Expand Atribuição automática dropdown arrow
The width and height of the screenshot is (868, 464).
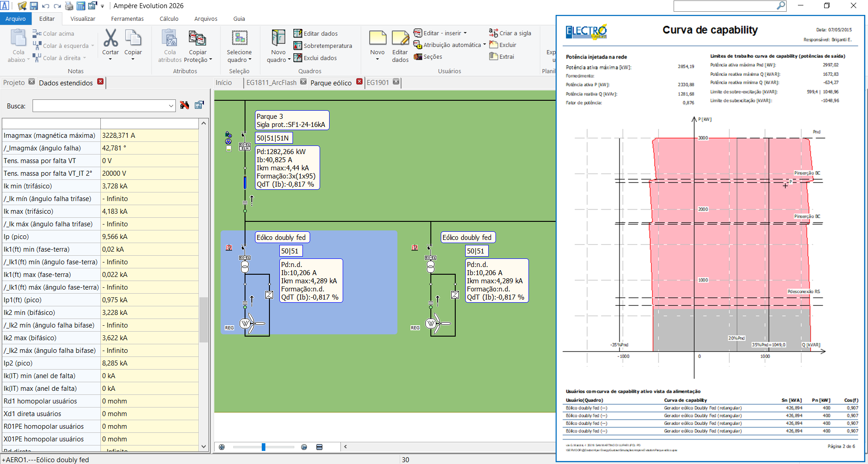(485, 45)
